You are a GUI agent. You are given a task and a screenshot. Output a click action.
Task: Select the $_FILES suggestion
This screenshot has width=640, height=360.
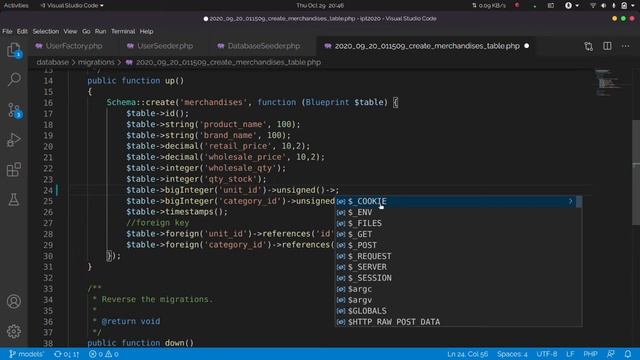pos(458,223)
